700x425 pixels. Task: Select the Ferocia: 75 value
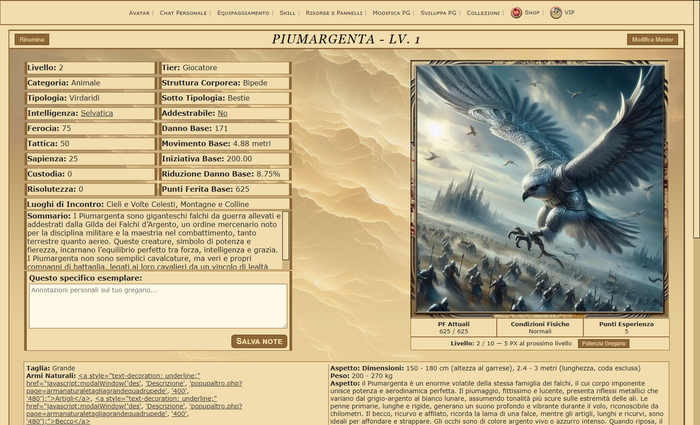[x=90, y=129]
